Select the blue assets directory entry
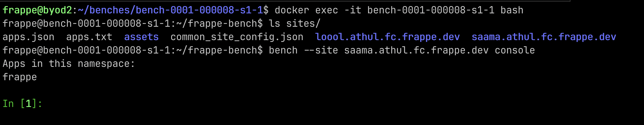 pos(141,37)
